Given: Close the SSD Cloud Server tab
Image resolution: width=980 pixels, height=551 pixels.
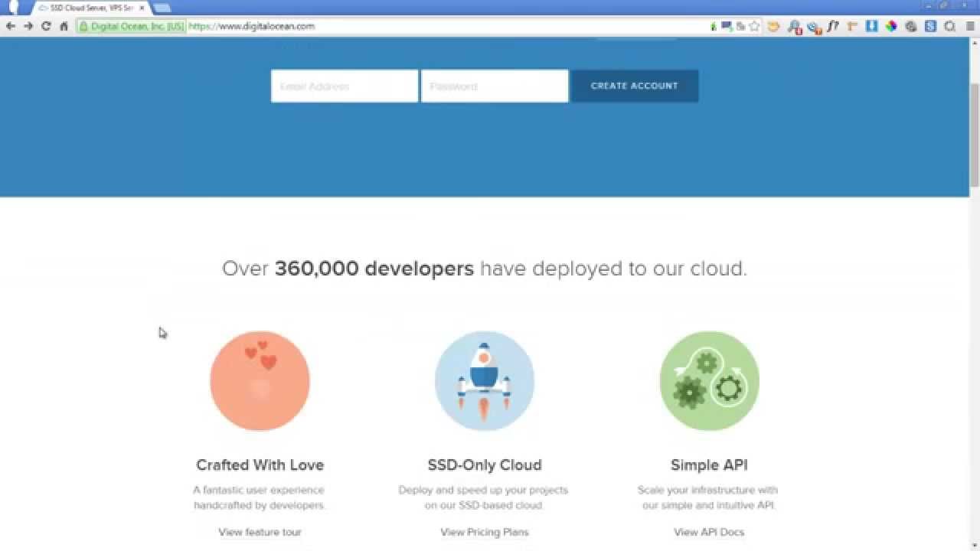Looking at the screenshot, I should [142, 8].
